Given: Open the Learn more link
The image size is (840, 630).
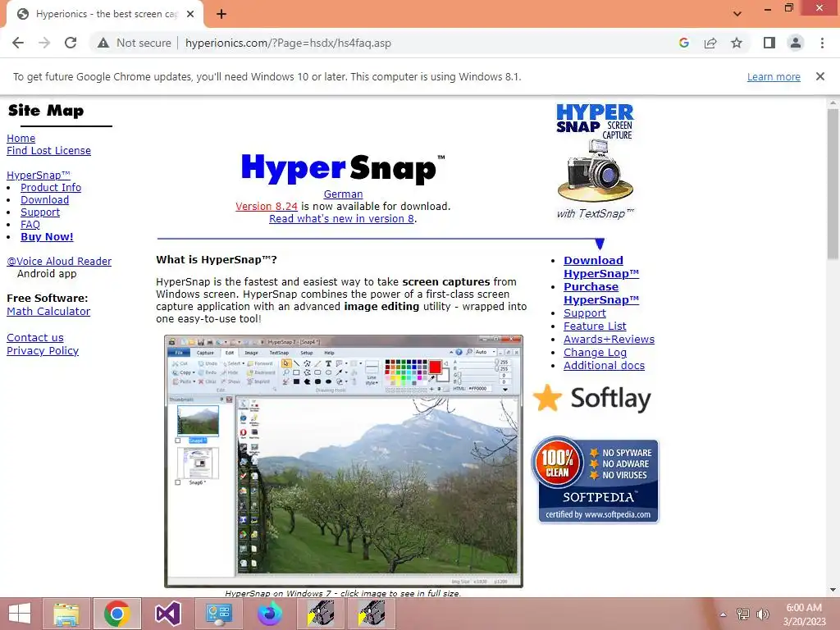Looking at the screenshot, I should [774, 76].
